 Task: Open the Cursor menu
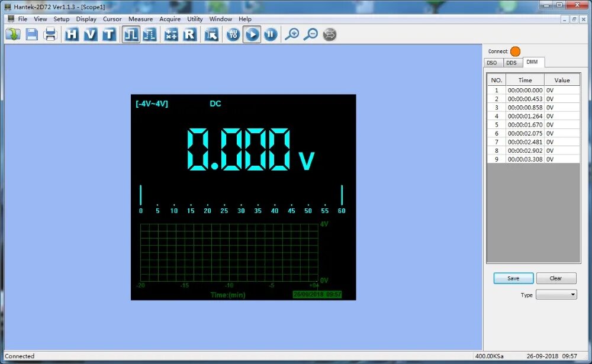click(x=112, y=19)
